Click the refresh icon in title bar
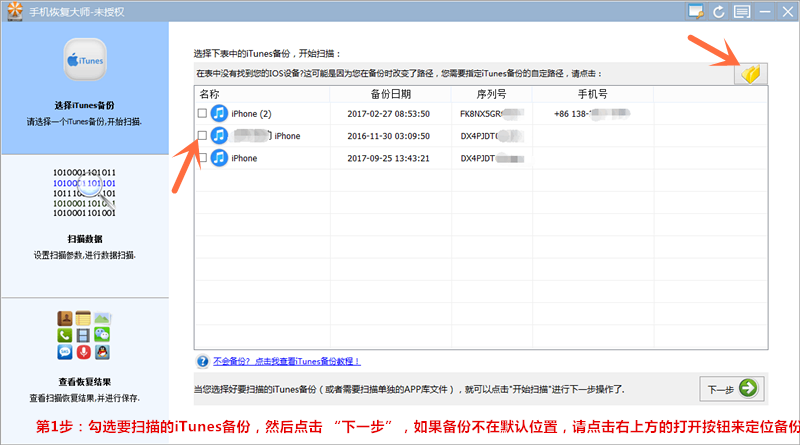 point(719,11)
